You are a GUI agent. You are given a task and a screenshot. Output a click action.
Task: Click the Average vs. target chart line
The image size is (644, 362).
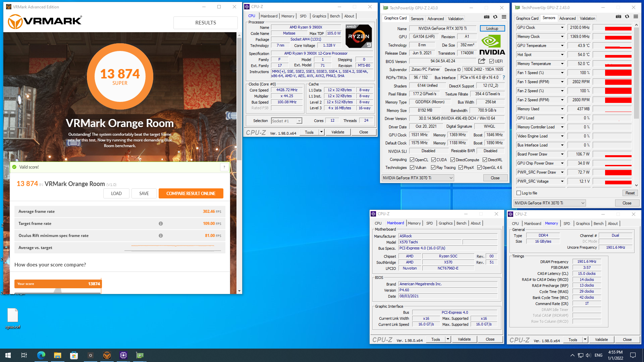173,247
